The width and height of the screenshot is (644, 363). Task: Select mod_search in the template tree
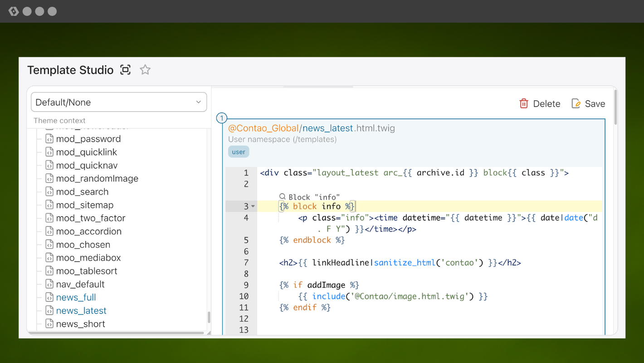(x=82, y=192)
